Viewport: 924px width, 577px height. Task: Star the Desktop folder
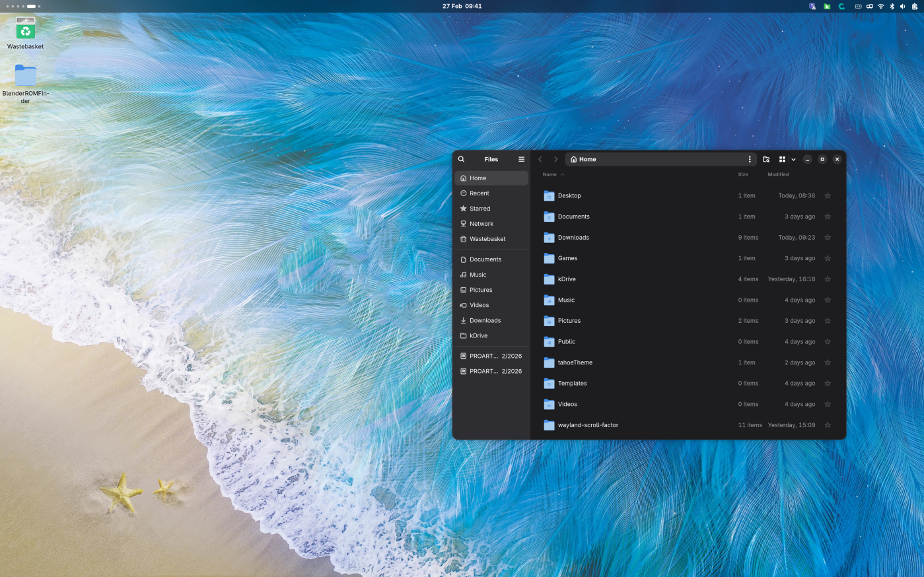828,195
